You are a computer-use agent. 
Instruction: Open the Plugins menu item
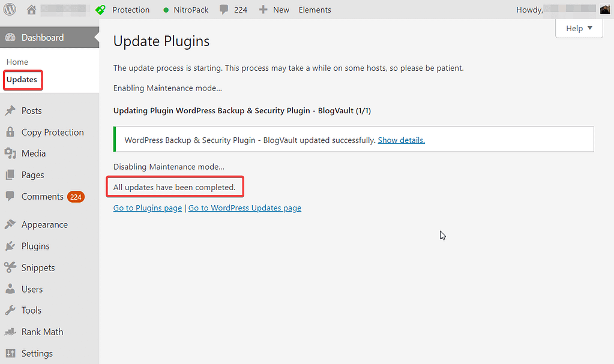click(x=35, y=246)
